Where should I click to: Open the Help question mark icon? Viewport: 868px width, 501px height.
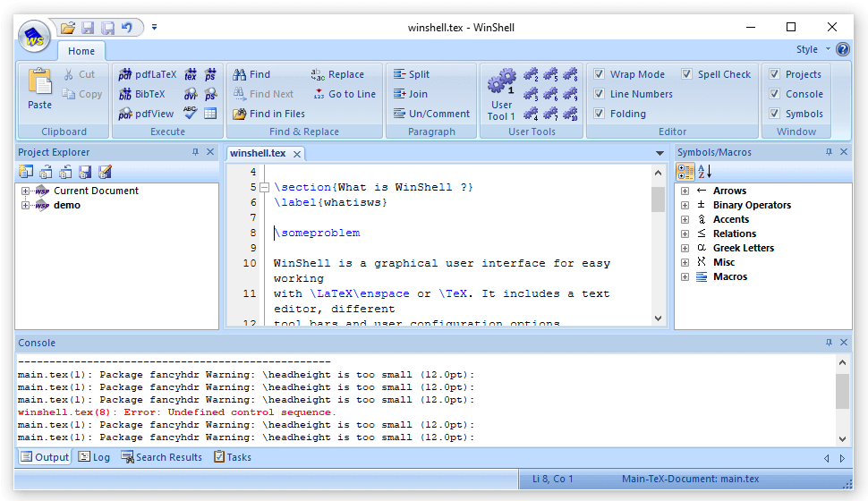point(842,49)
